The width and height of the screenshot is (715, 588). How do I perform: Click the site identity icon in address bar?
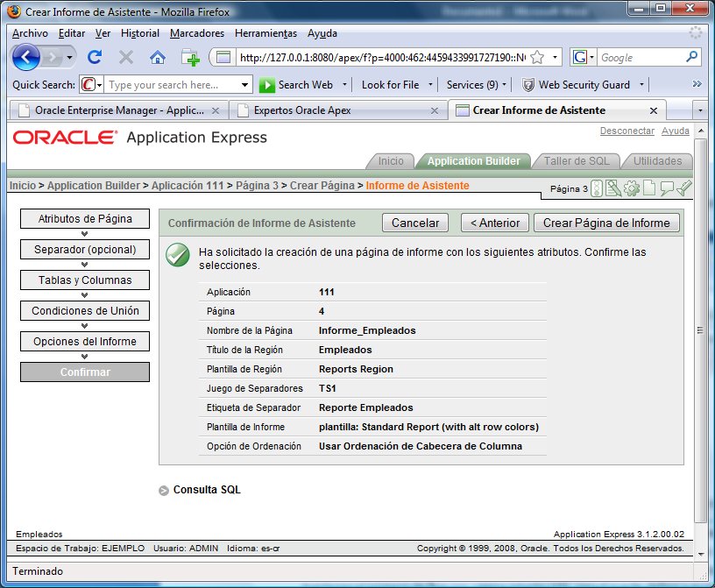[223, 58]
